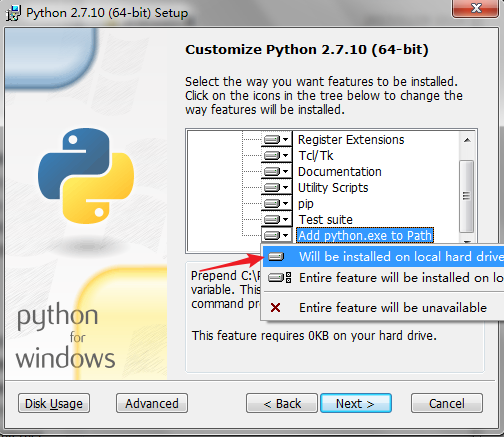Select the Register Extensions tree item
The image size is (504, 437).
[351, 140]
